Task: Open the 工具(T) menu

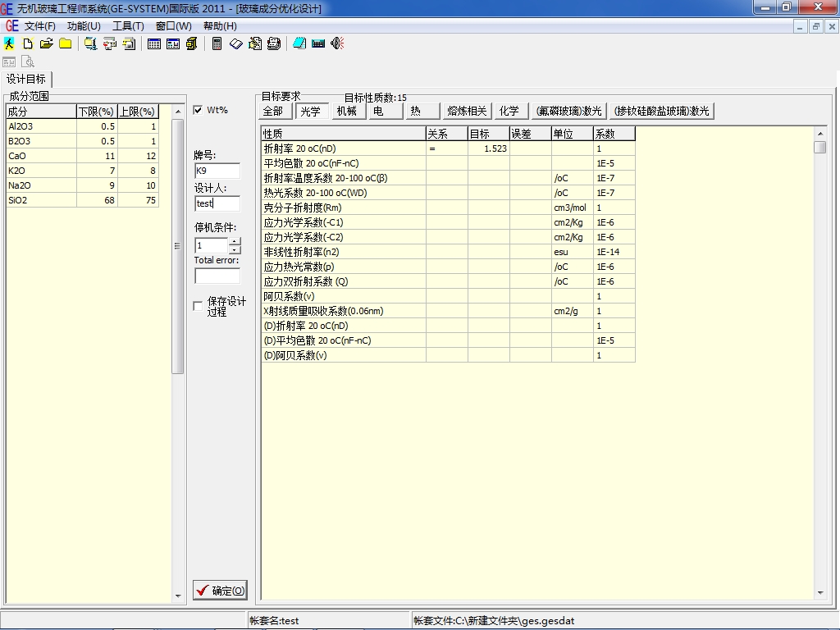Action: pyautogui.click(x=128, y=26)
